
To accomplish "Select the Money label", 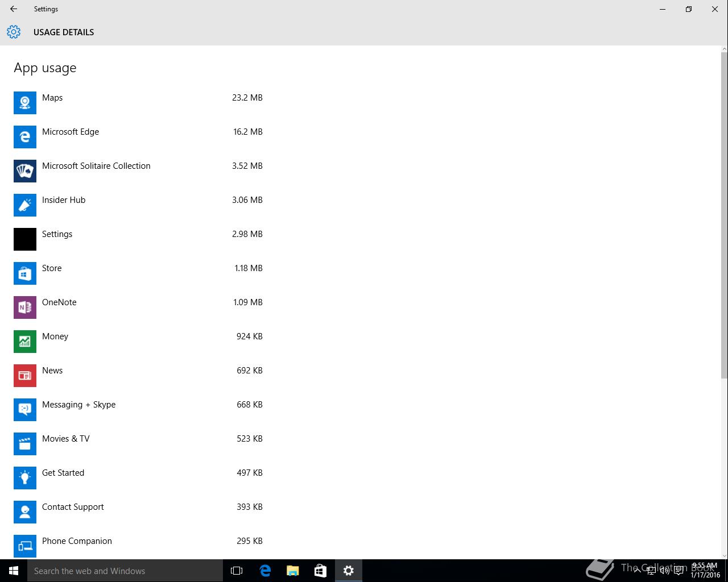I will point(55,336).
